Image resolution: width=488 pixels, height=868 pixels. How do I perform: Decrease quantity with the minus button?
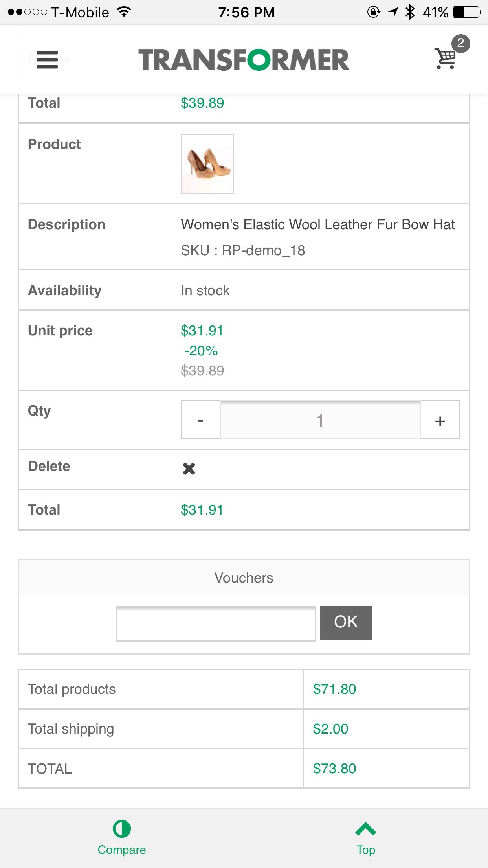tap(201, 420)
